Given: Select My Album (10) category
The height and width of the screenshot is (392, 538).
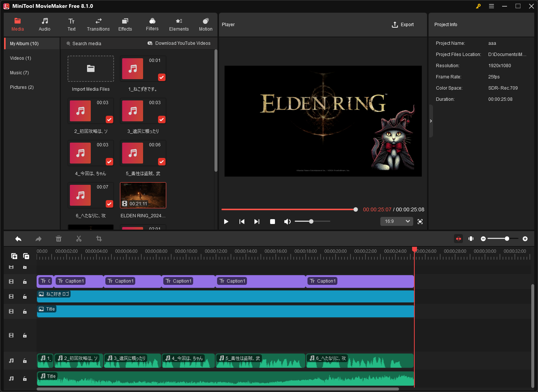Looking at the screenshot, I should 32,44.
